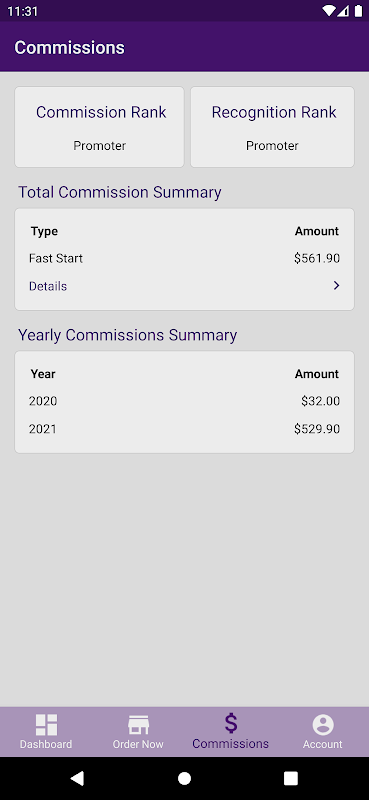Open the Details link under Fast Start
Screen dimensions: 369x800
coord(48,286)
